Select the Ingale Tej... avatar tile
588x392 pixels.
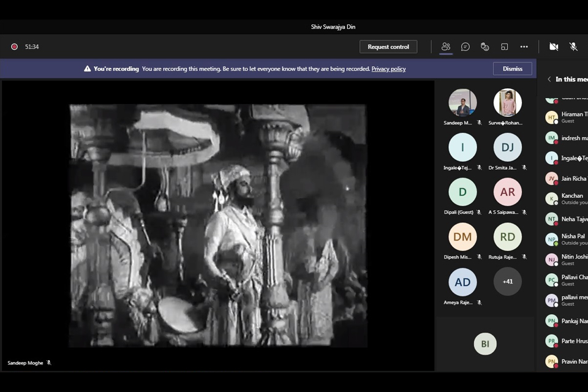pos(462,147)
